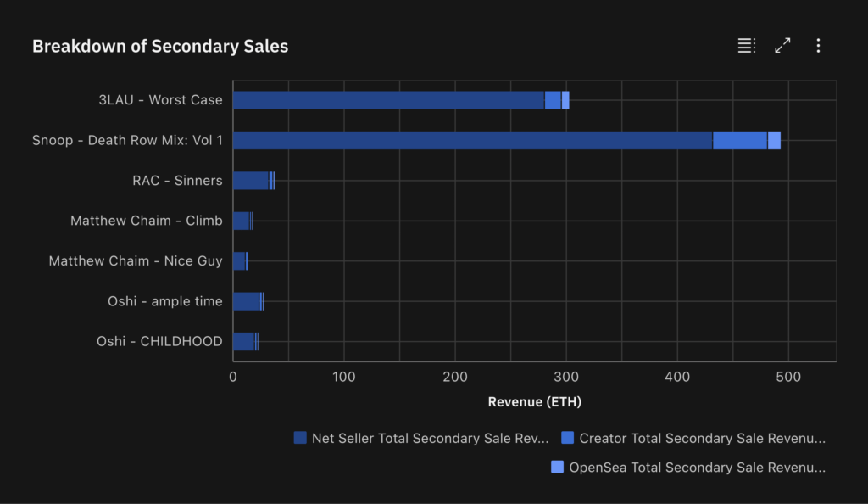Click the Net Seller legend color swatch
868x504 pixels.
click(300, 438)
